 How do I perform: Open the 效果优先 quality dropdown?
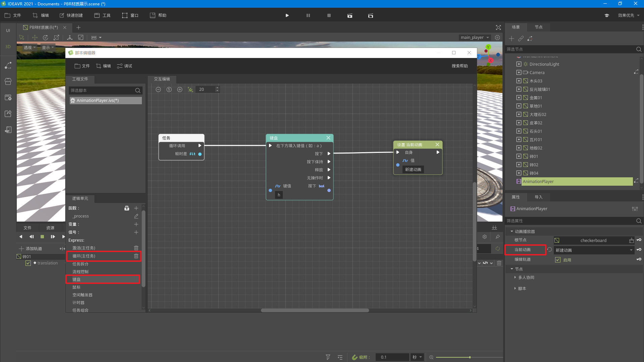pyautogui.click(x=629, y=15)
